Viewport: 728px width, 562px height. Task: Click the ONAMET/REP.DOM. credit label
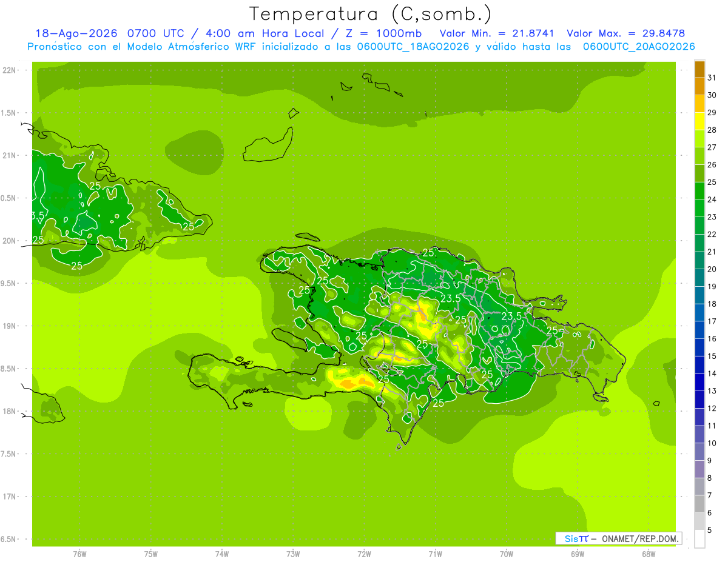pyautogui.click(x=639, y=538)
